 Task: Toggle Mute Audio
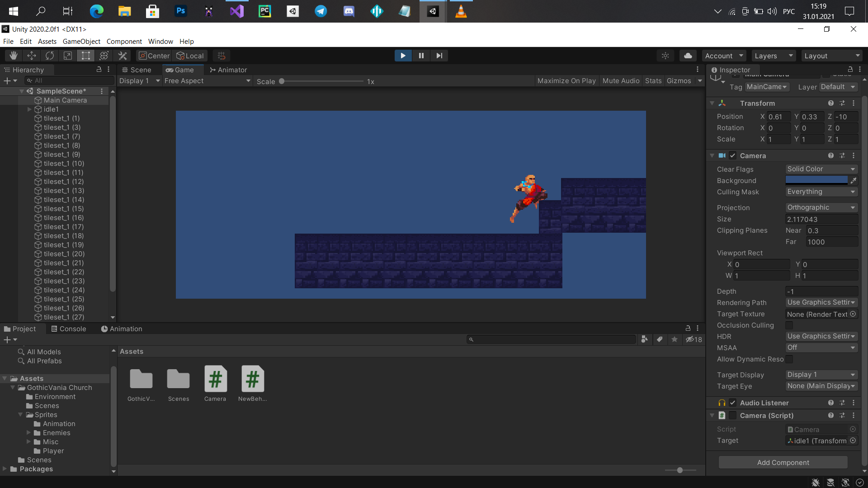pos(621,81)
